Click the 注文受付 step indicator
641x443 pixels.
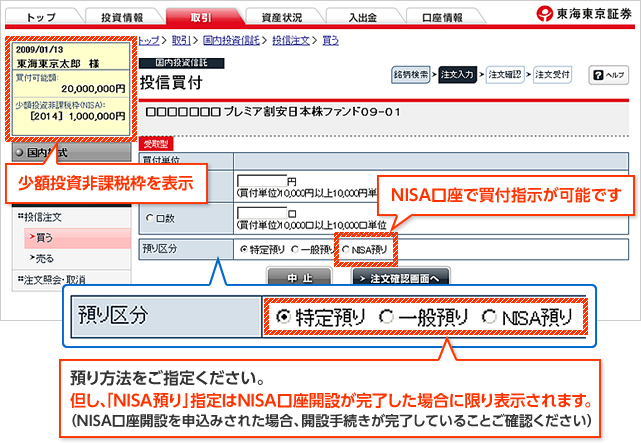[552, 75]
